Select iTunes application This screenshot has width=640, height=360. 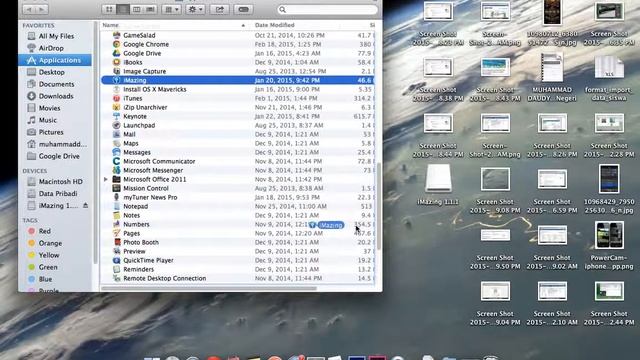click(238, 98)
